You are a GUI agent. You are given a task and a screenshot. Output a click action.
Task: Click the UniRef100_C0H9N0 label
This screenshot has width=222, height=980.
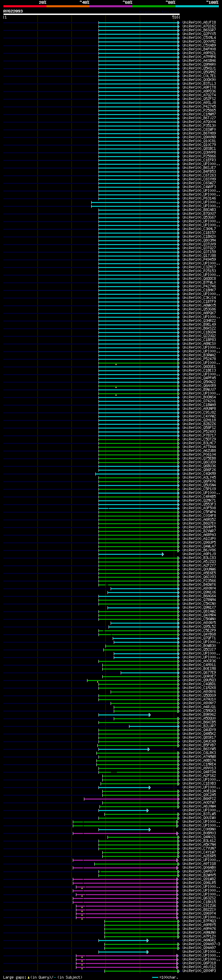[199, 829]
